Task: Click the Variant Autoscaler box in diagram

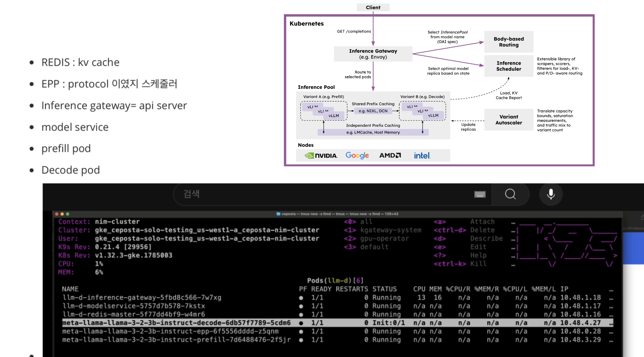Action: pos(508,120)
